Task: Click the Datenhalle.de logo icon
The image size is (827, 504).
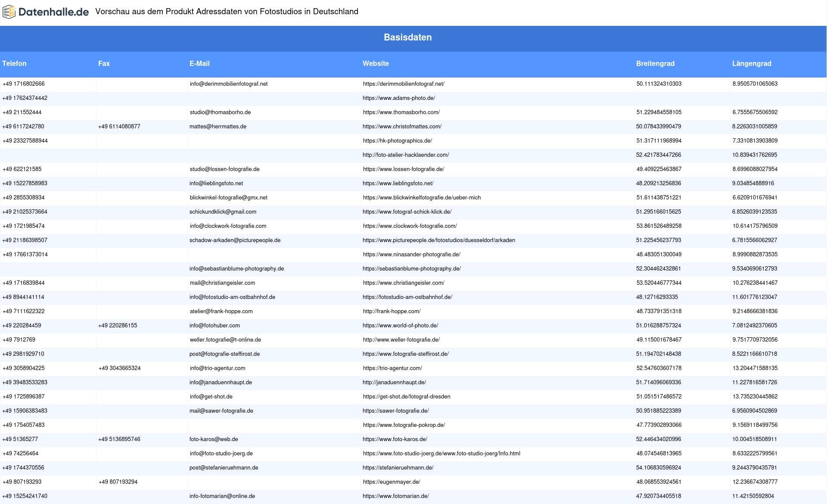Action: [x=9, y=12]
